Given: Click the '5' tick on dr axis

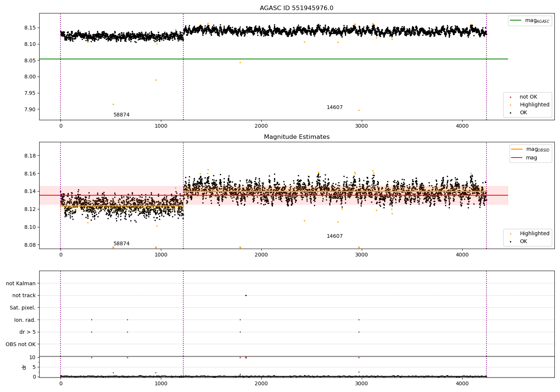Looking at the screenshot, I should coord(34,367).
